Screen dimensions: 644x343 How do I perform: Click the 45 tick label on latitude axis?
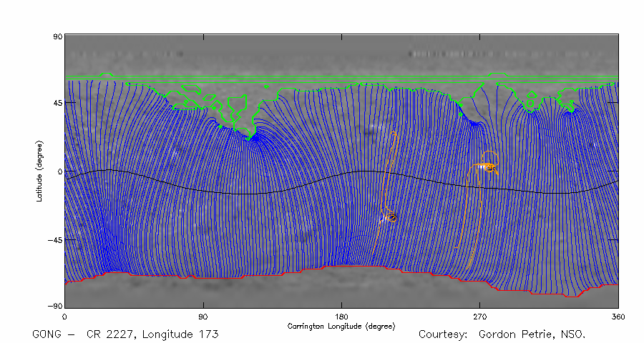(56, 103)
